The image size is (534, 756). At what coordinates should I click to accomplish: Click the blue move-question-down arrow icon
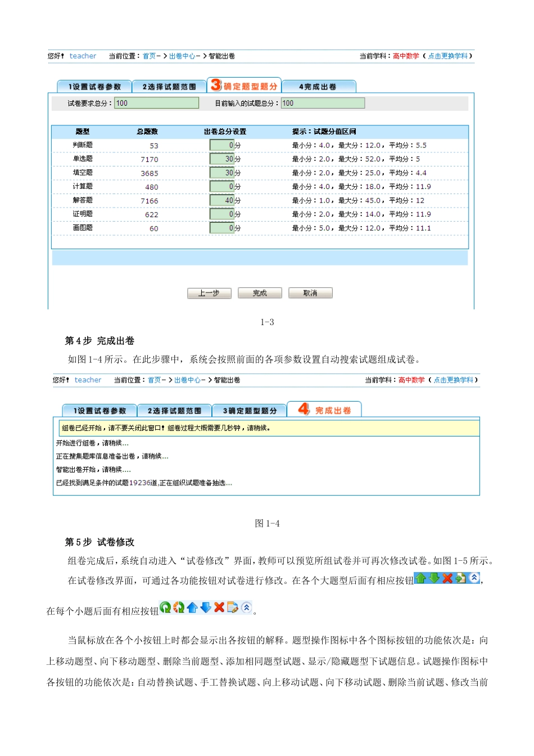(206, 607)
